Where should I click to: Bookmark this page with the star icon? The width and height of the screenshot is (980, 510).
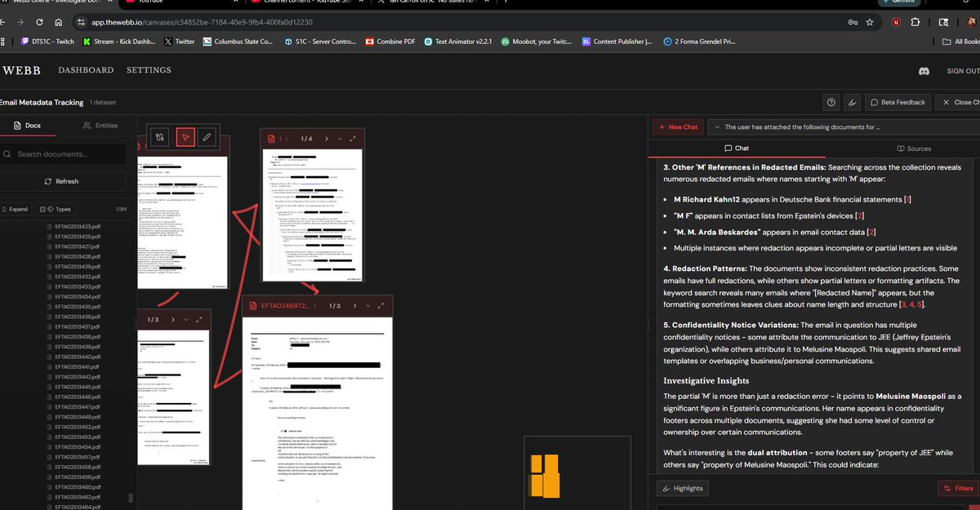tap(870, 22)
